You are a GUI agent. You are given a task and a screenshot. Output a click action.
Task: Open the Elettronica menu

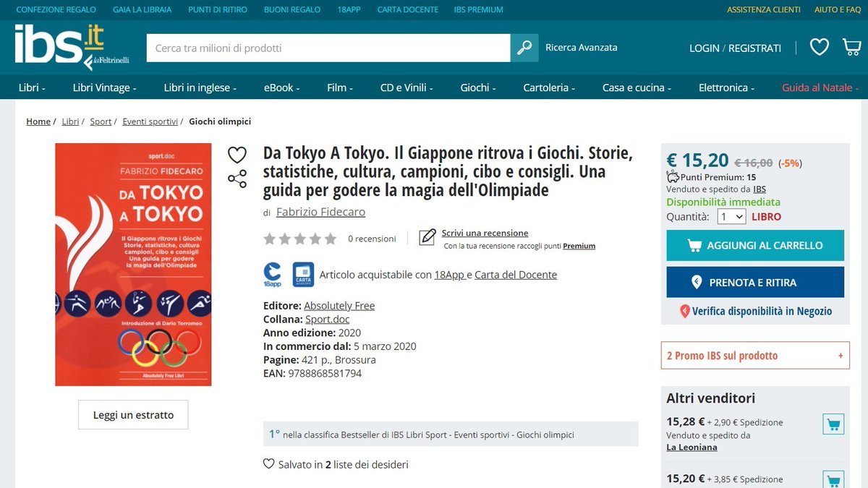click(x=726, y=87)
